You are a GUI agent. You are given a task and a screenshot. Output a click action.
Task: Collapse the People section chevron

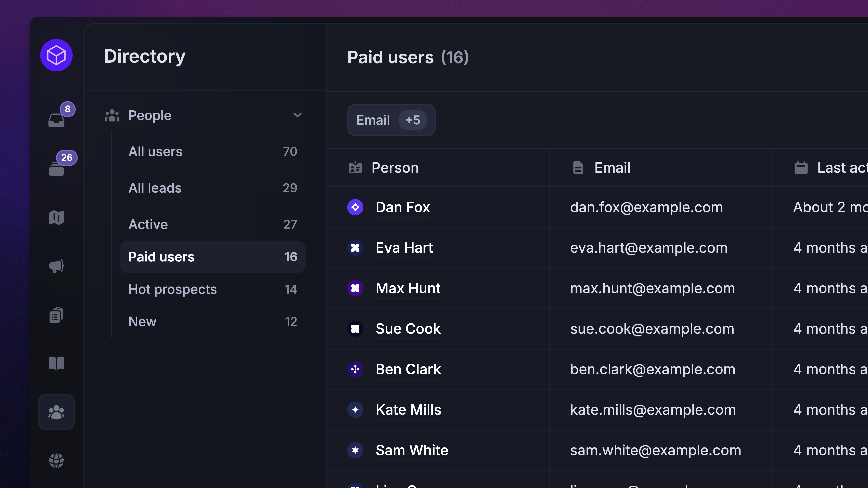coord(297,115)
